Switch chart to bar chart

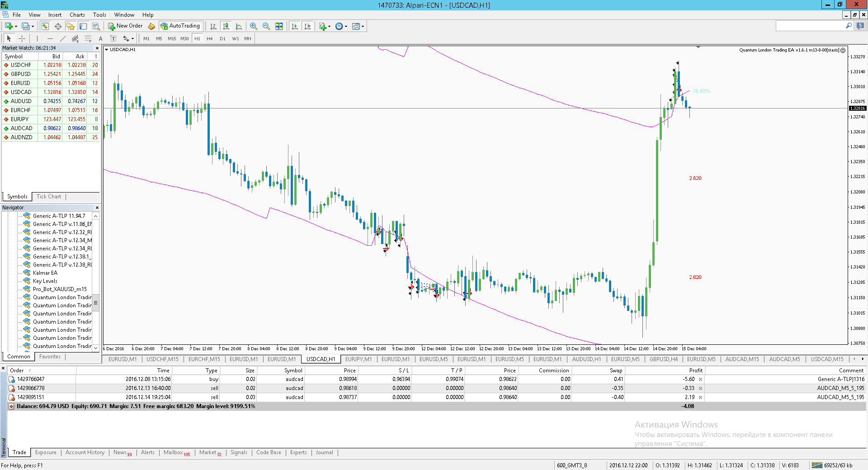tap(213, 26)
